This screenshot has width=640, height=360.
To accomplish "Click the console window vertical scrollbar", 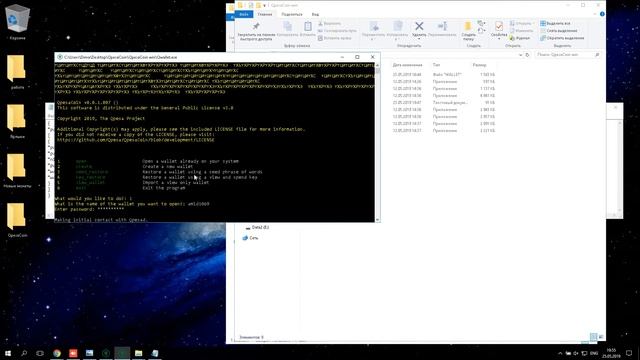I will [x=378, y=142].
